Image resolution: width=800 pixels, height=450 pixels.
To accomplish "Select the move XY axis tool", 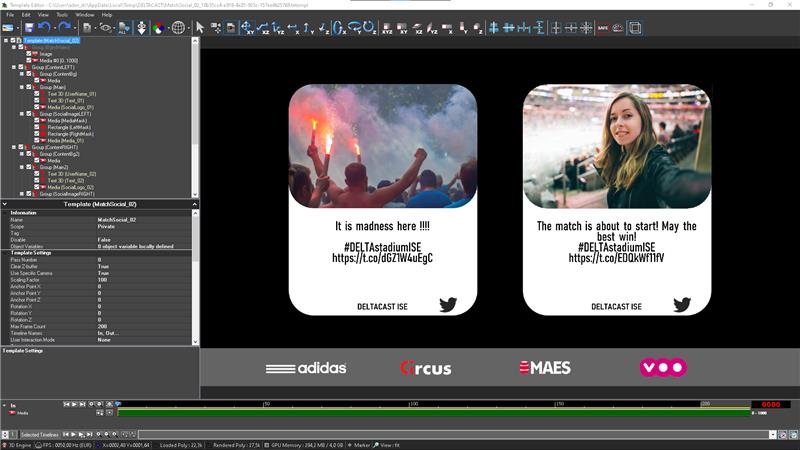I will [246, 27].
